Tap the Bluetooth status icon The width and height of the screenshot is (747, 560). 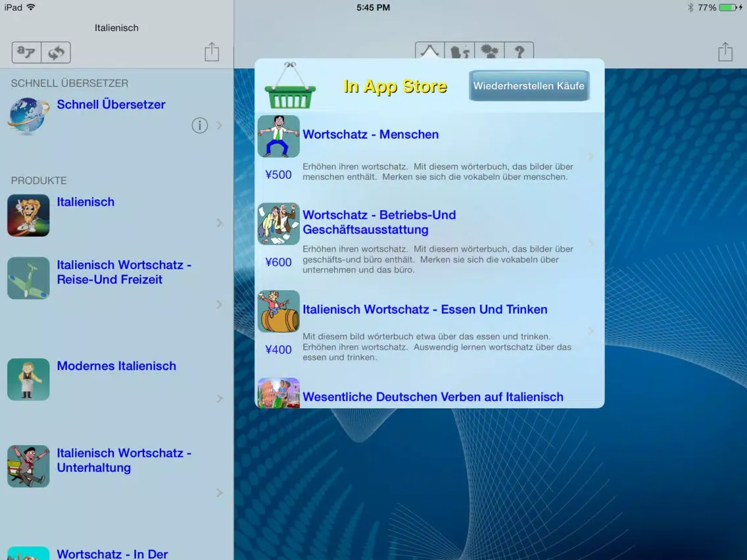click(x=690, y=7)
